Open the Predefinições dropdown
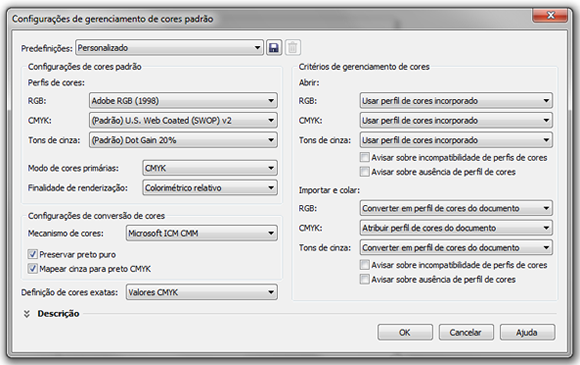Viewport: 580px width, 365px height. click(169, 48)
